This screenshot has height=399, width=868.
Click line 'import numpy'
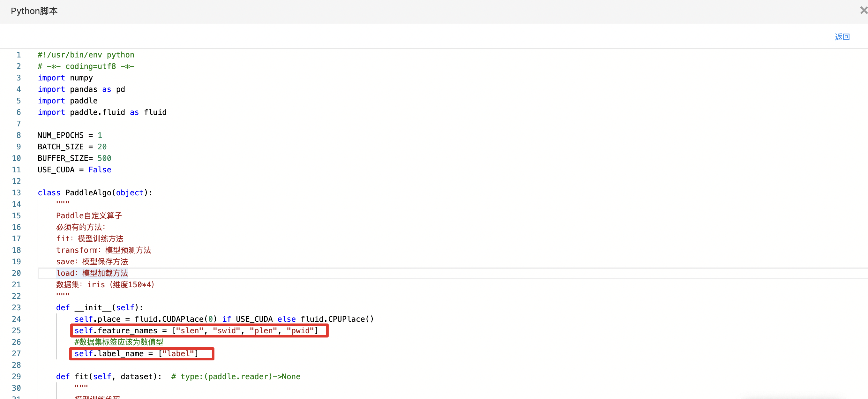click(x=65, y=78)
